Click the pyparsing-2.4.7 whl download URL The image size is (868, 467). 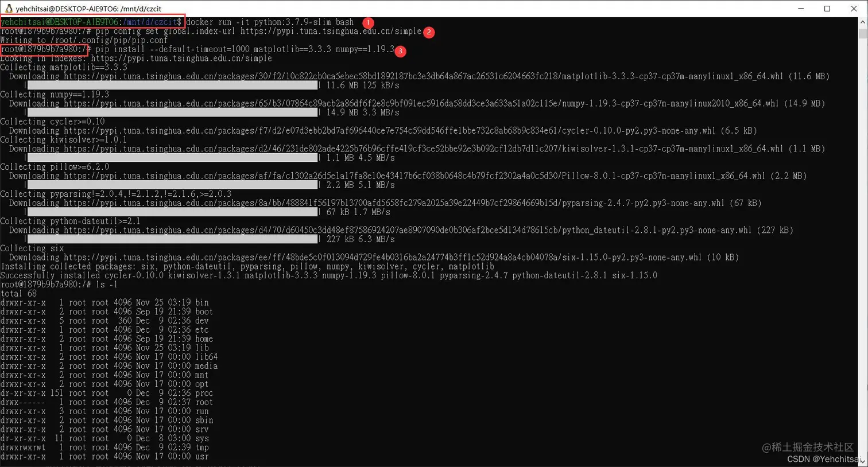(394, 203)
